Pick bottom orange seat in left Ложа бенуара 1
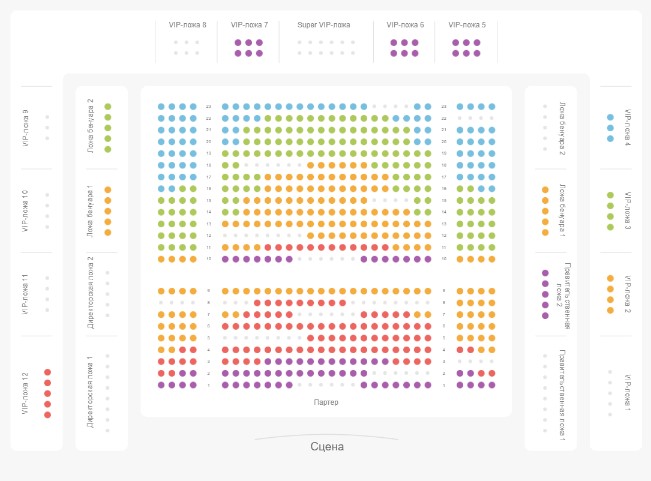This screenshot has height=481, width=651. click(x=108, y=232)
